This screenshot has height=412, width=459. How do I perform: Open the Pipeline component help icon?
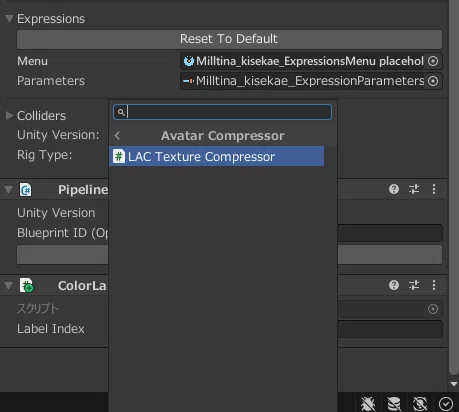(394, 189)
